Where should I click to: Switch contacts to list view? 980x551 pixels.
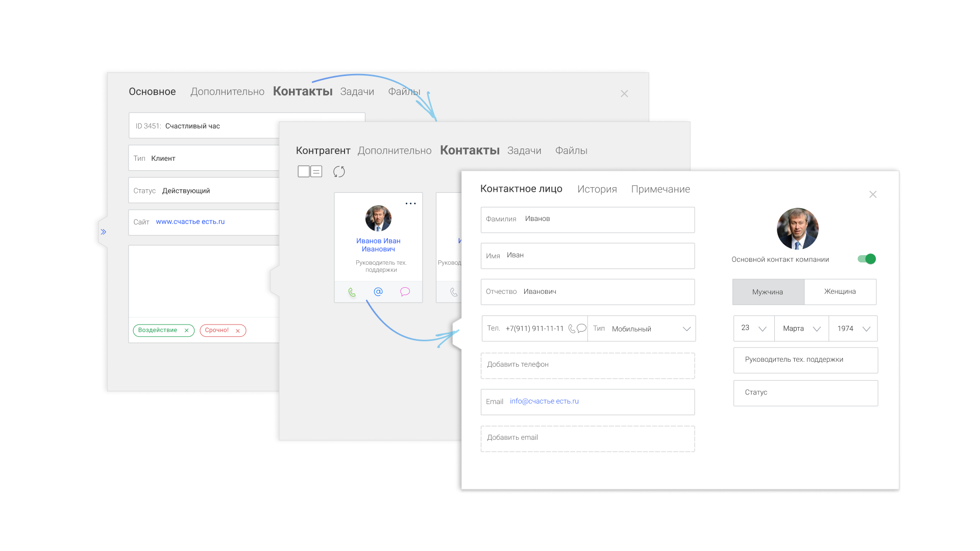click(316, 171)
